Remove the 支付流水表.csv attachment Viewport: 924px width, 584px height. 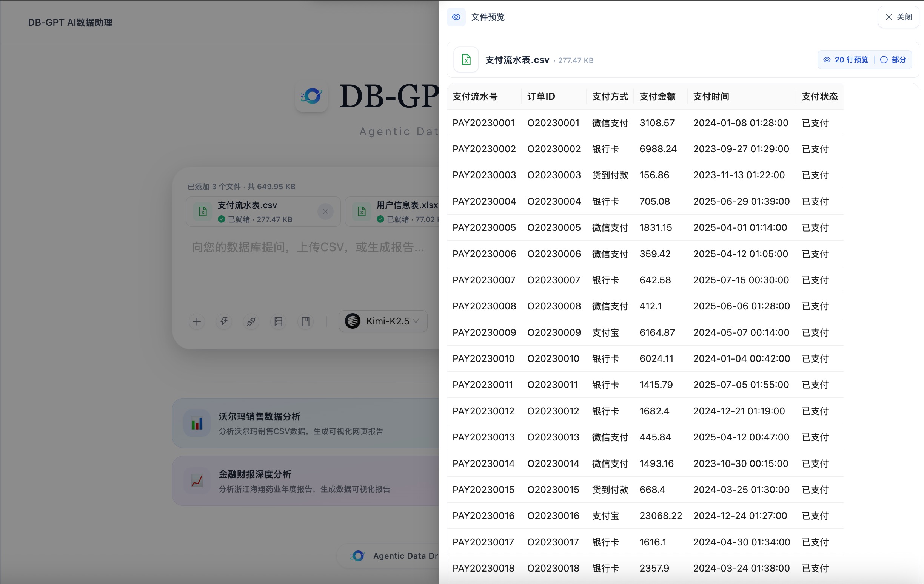[x=325, y=212]
